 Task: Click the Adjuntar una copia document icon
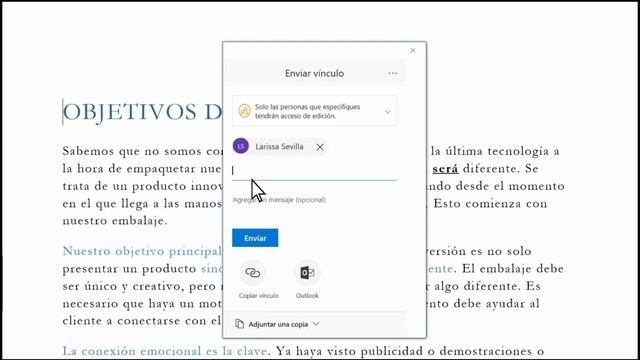(x=240, y=324)
